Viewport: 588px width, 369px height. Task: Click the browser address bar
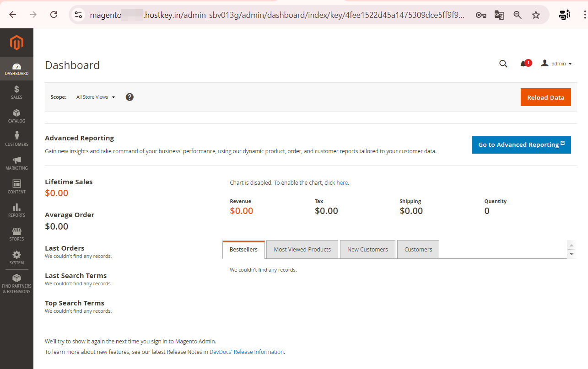[x=275, y=15]
